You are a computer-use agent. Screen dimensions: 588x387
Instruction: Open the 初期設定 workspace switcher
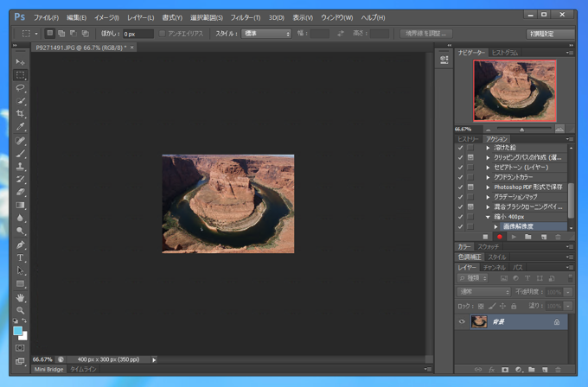point(550,34)
